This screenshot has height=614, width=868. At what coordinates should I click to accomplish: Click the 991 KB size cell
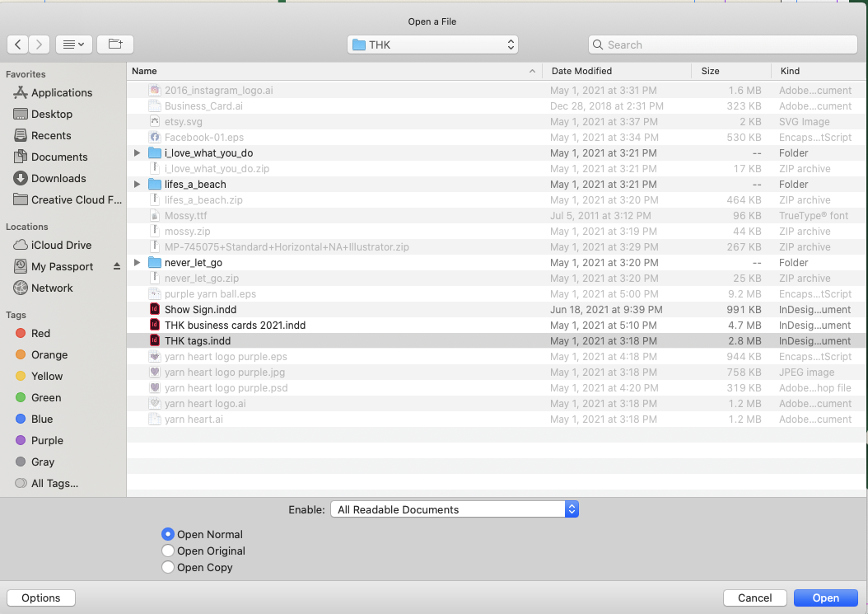744,310
